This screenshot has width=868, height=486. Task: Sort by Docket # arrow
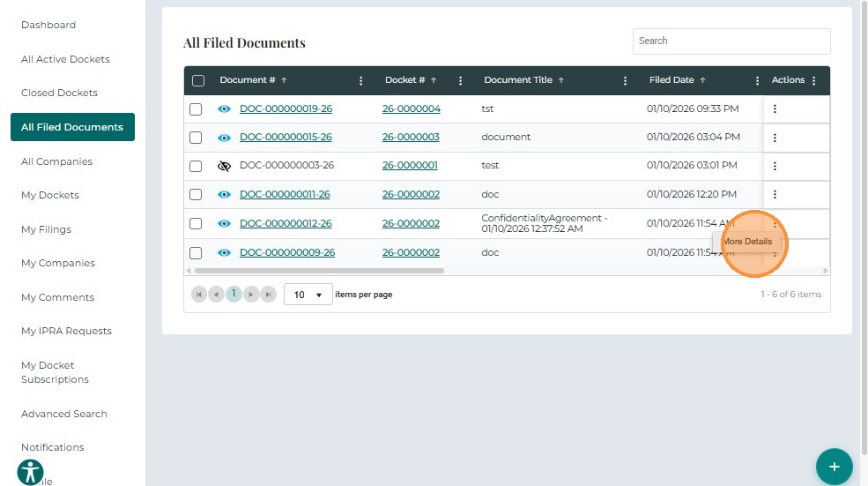(434, 80)
